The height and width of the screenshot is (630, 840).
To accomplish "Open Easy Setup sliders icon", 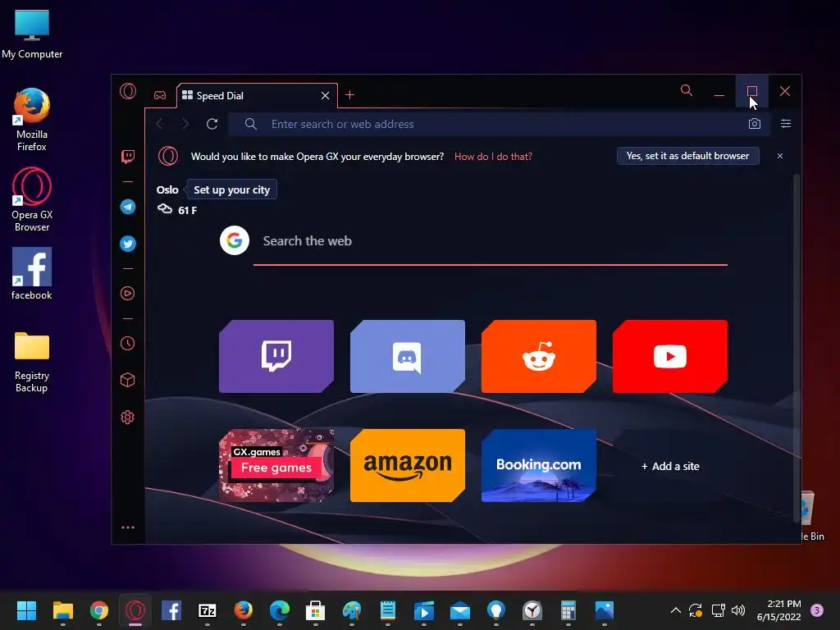I will coord(786,124).
